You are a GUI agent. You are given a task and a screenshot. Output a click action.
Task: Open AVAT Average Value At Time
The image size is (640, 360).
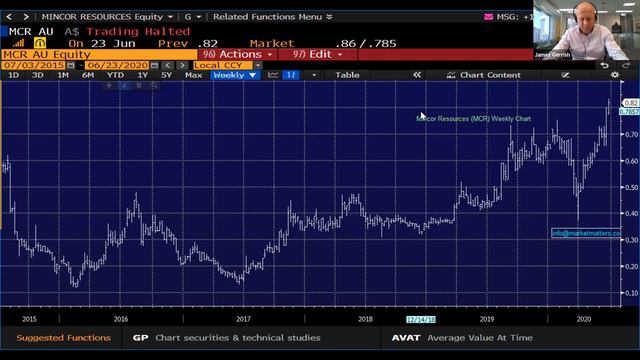click(462, 338)
